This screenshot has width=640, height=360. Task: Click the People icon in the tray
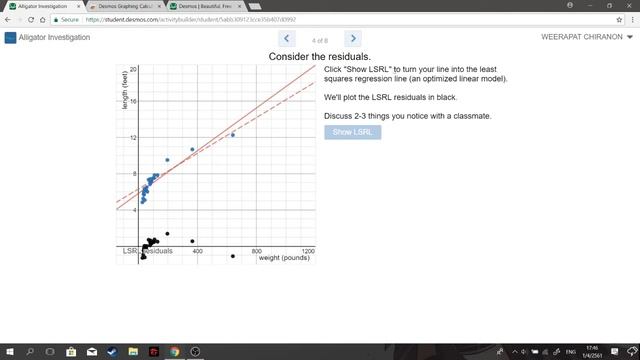point(500,351)
